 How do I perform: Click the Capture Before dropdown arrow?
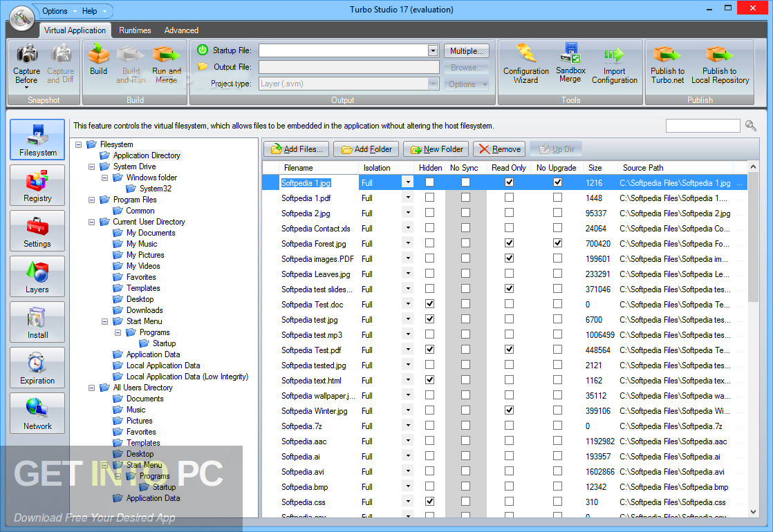click(27, 88)
